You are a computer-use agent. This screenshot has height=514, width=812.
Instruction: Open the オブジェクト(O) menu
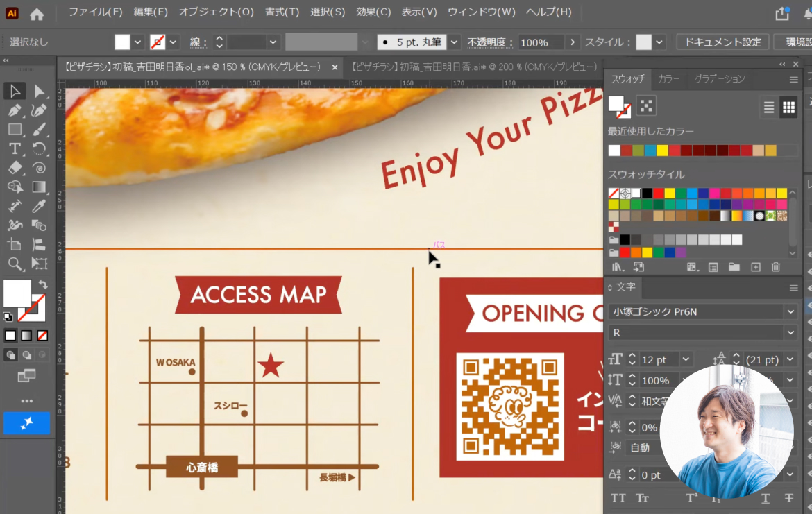(216, 12)
